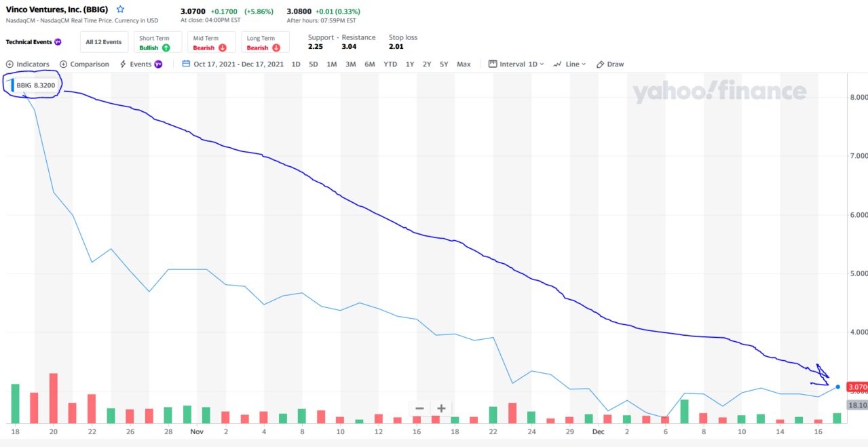Open the Line chart type dropdown
This screenshot has height=447, width=868.
click(569, 64)
